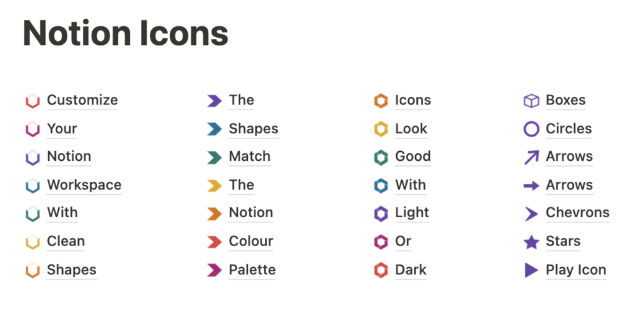Click the yellow hexagon next to Look
The image size is (644, 312).
click(x=381, y=129)
